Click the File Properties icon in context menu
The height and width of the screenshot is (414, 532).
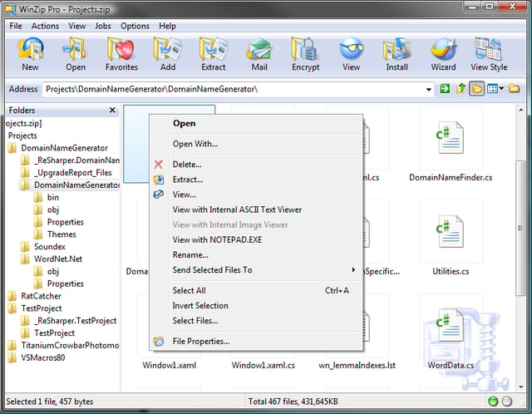tap(159, 341)
